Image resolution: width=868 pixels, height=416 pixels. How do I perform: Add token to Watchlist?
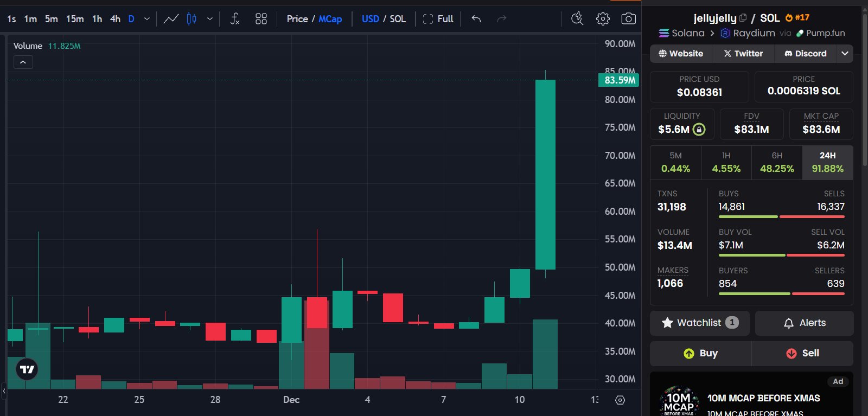[700, 323]
